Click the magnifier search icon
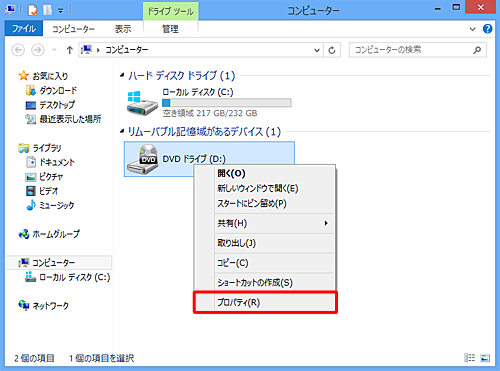Viewport: 500px width, 371px height. (477, 50)
